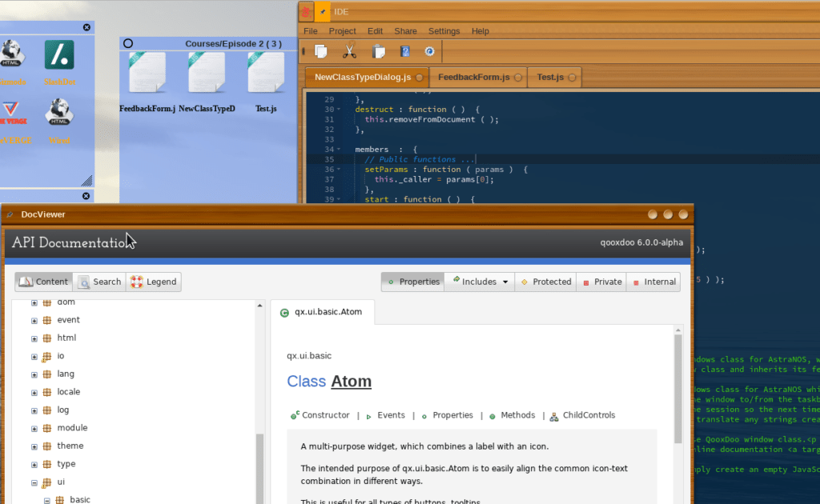
Task: Open the Project menu
Action: [x=342, y=30]
